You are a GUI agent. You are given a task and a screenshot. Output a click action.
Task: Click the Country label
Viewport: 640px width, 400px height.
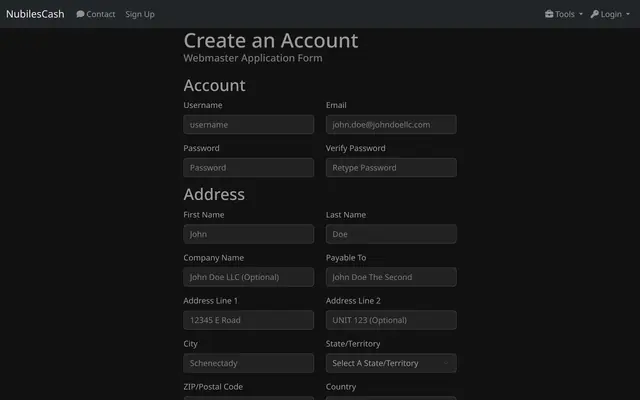[341, 387]
